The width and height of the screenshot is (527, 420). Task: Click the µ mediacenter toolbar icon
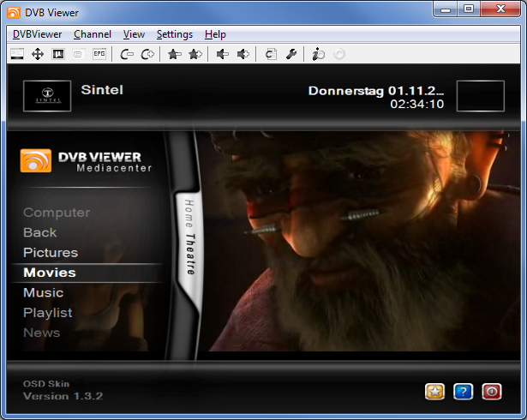pyautogui.click(x=58, y=54)
